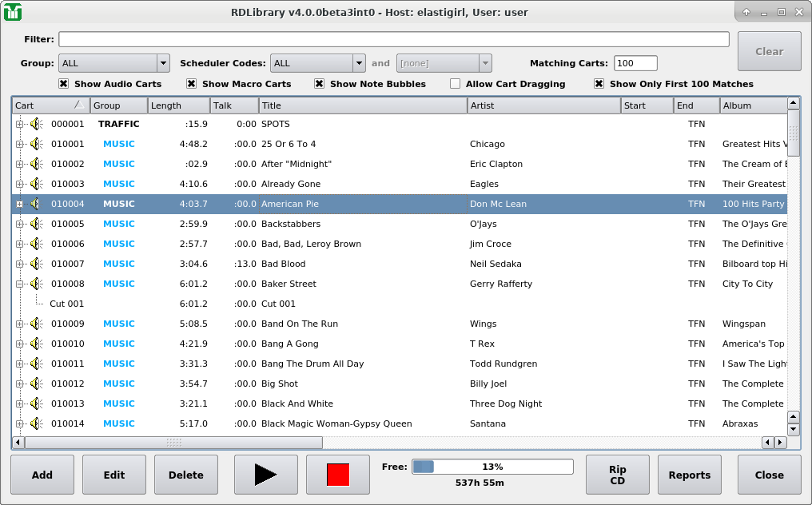This screenshot has width=812, height=505.
Task: Click the horizontal scrollbar thumb
Action: (x=173, y=442)
